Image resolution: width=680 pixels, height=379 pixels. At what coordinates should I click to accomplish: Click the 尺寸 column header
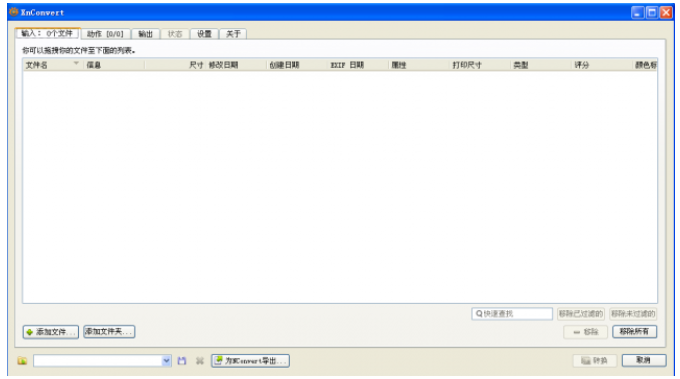[175, 65]
